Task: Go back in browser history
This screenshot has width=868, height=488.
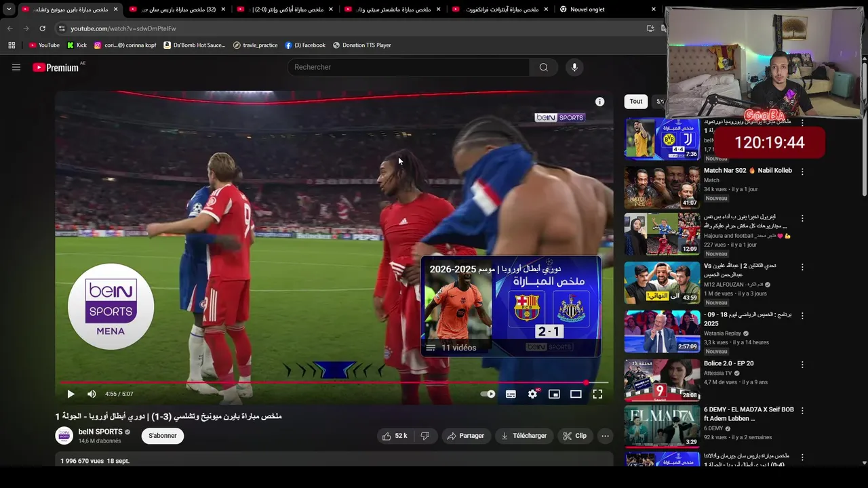Action: [x=9, y=28]
